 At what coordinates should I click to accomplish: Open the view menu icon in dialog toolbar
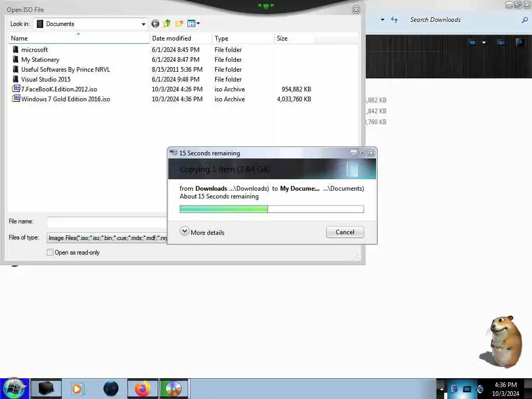click(193, 23)
